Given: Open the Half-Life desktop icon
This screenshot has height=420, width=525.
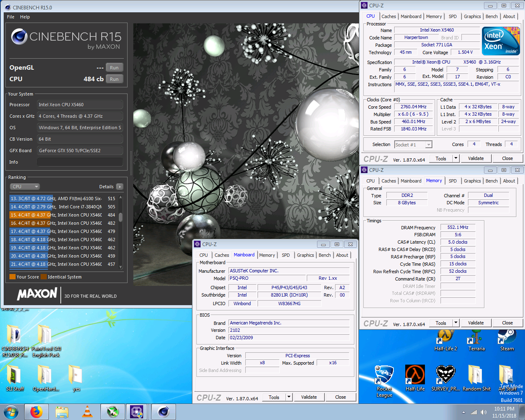Looking at the screenshot, I should (415, 378).
